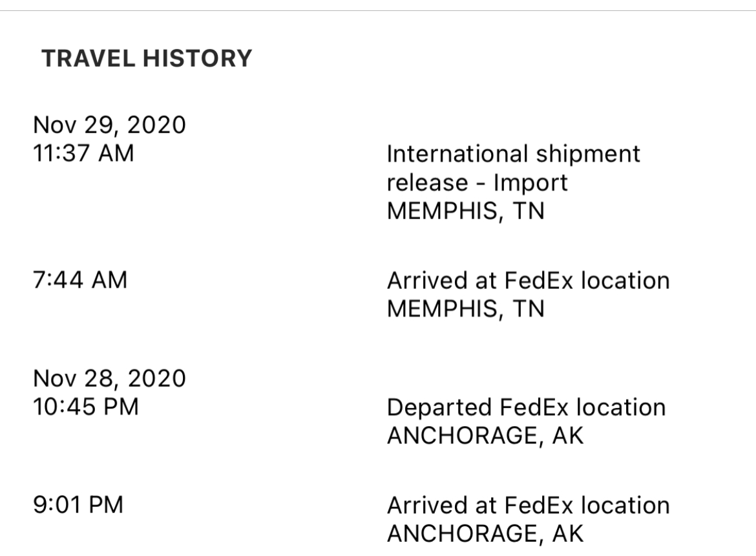Click the TRAVEL HISTORY heading

(x=146, y=59)
